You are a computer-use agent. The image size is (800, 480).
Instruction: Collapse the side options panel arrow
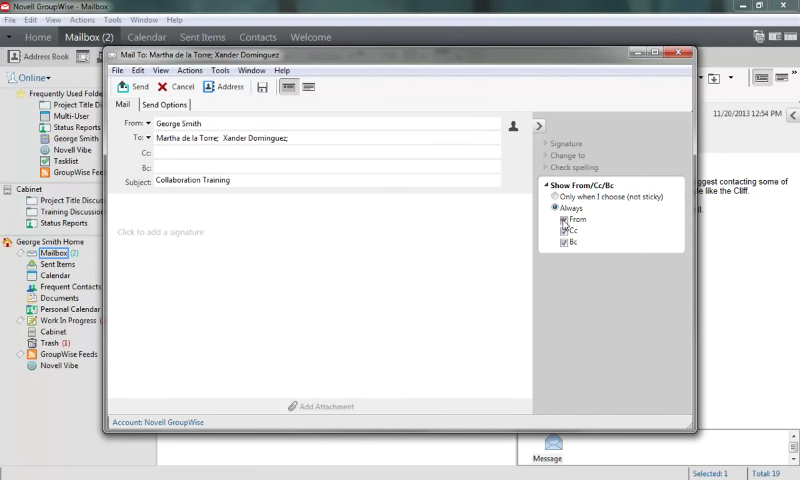(x=538, y=126)
